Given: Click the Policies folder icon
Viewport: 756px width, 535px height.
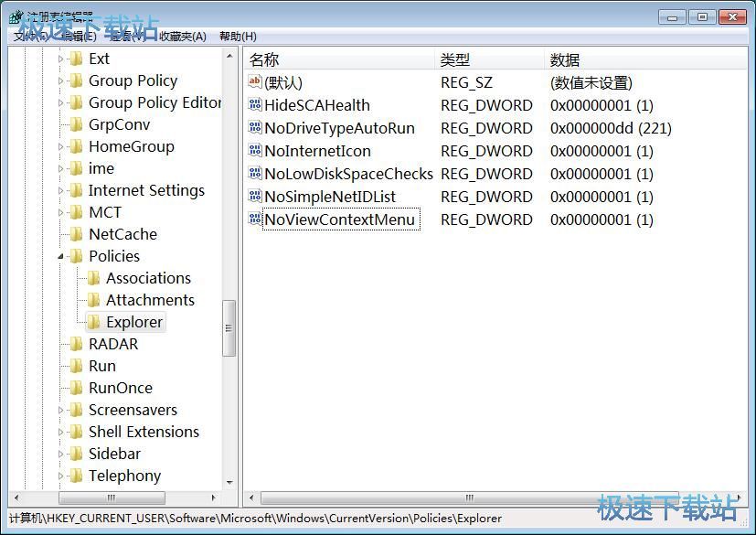Looking at the screenshot, I should click(x=76, y=256).
